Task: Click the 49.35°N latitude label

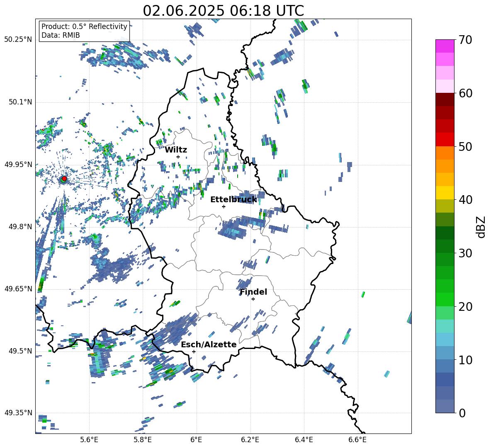Action: coord(18,413)
